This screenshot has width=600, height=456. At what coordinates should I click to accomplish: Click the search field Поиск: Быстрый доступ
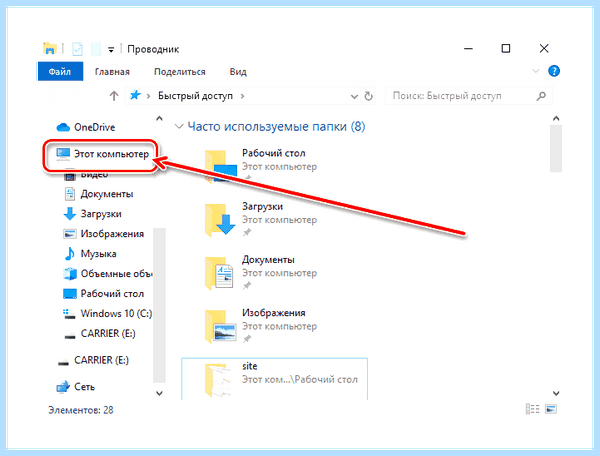click(x=469, y=96)
